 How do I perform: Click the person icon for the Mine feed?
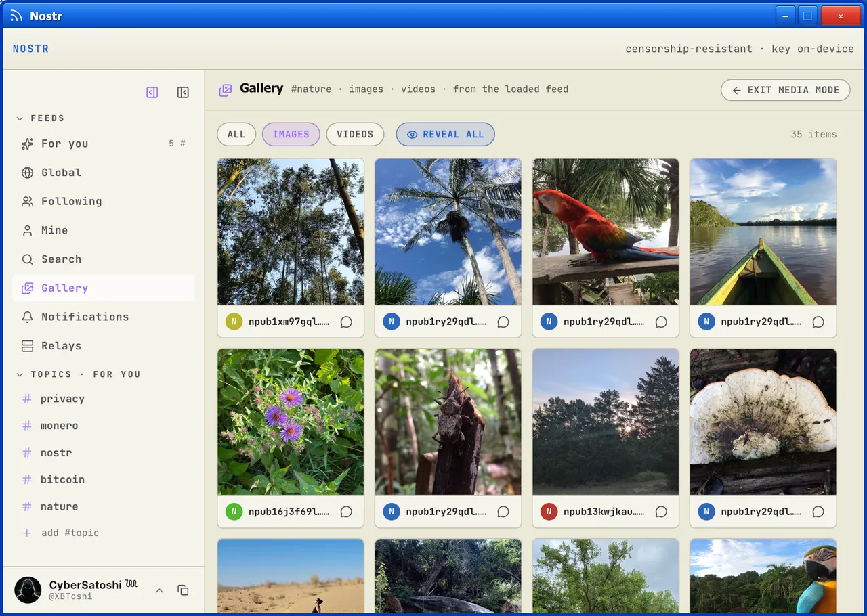(27, 230)
